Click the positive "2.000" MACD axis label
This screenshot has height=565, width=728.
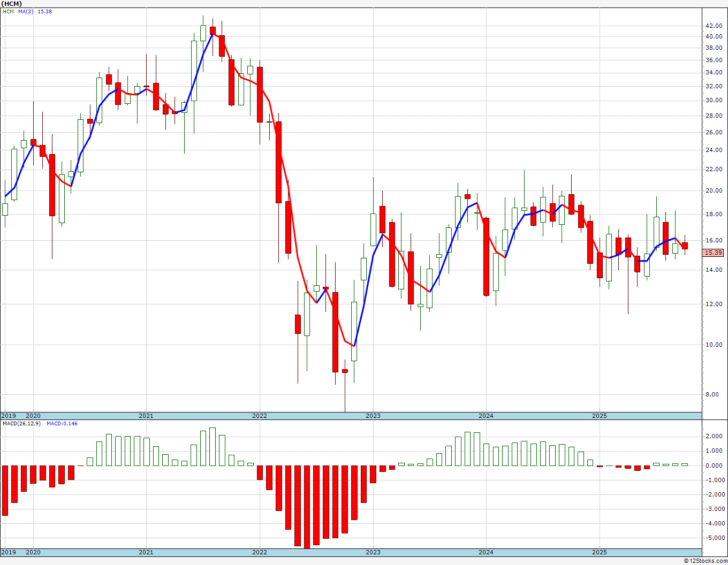coord(715,436)
